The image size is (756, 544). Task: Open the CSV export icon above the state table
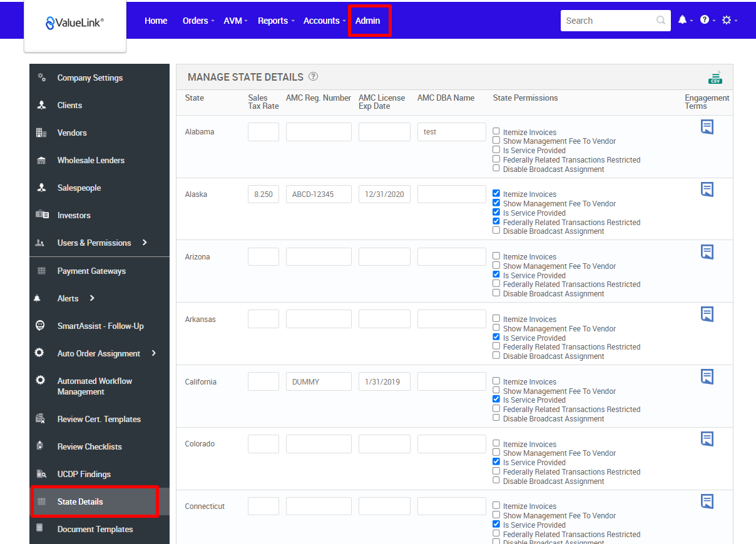pos(715,77)
